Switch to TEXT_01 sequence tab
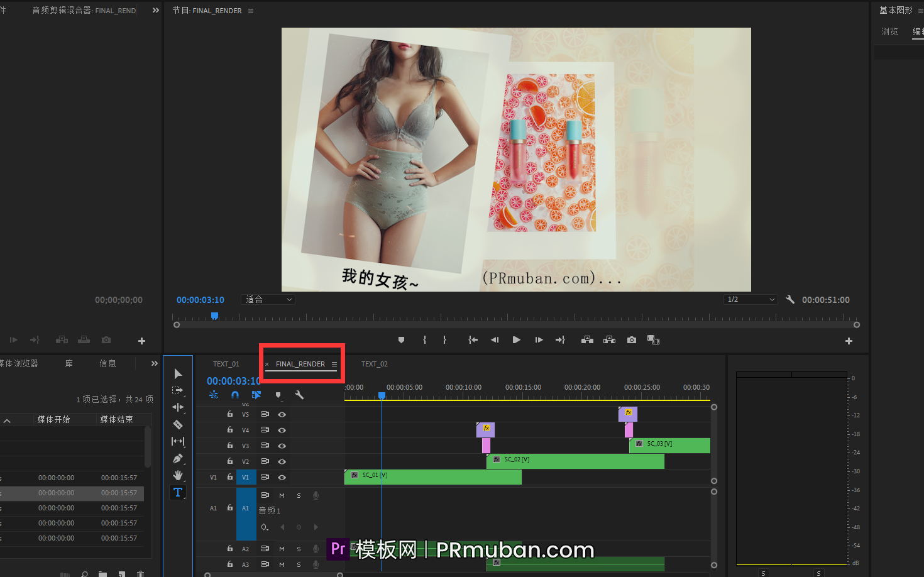 point(226,364)
